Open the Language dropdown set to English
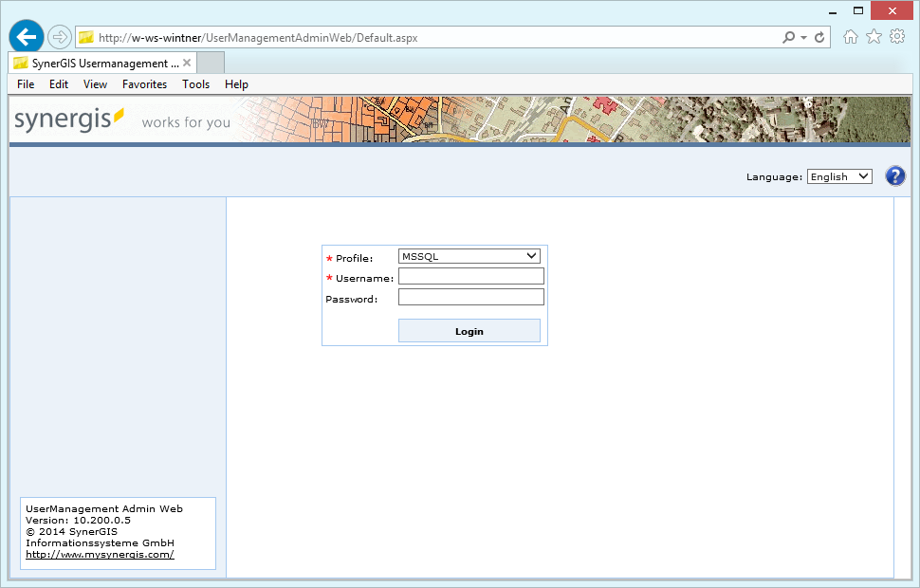Screen dimensions: 920x588 click(838, 176)
